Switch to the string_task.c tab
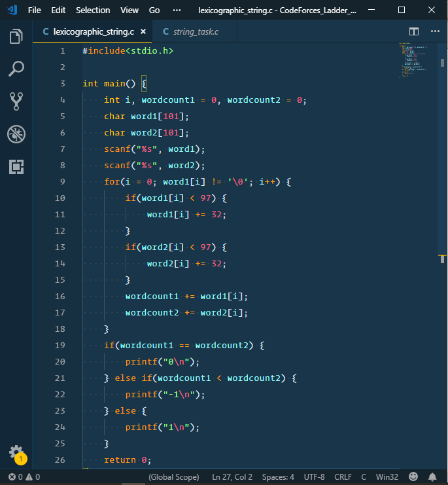Viewport: 448px width, 485px height. pos(190,31)
